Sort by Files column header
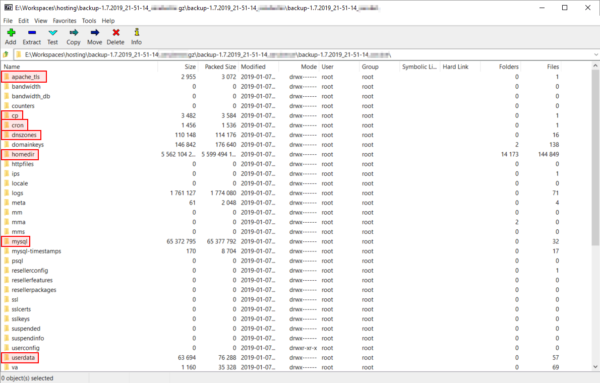The height and width of the screenshot is (383, 600). click(553, 67)
